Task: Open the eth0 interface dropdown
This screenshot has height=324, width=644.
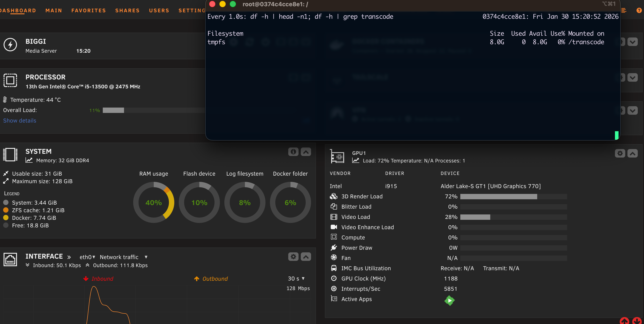Action: pos(87,257)
